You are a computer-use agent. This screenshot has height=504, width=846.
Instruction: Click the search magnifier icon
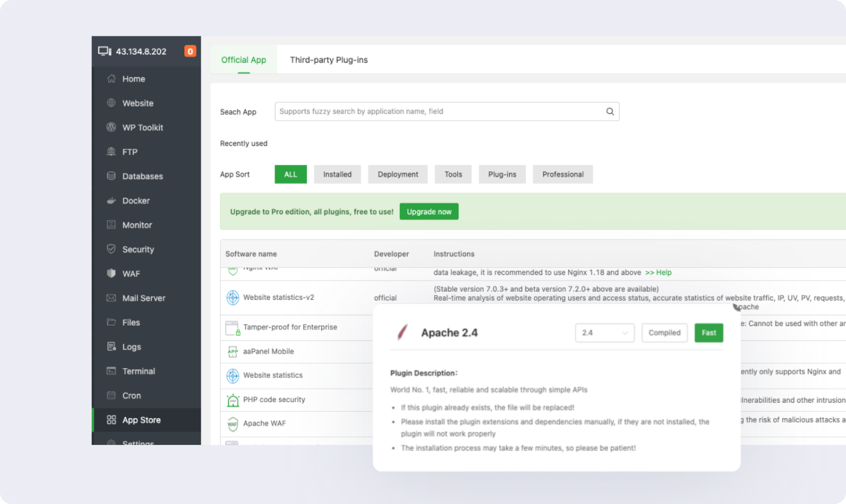point(610,111)
